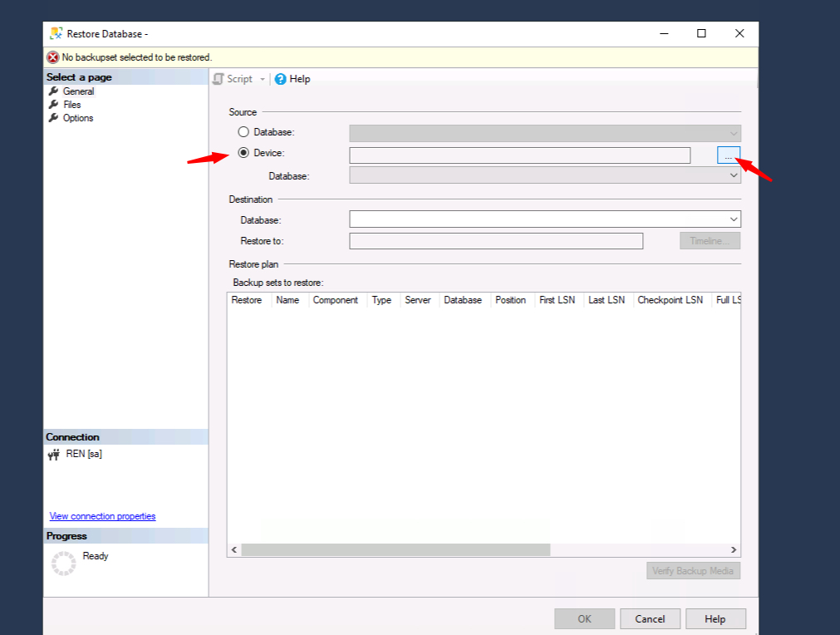Open View connection properties link

(x=102, y=516)
